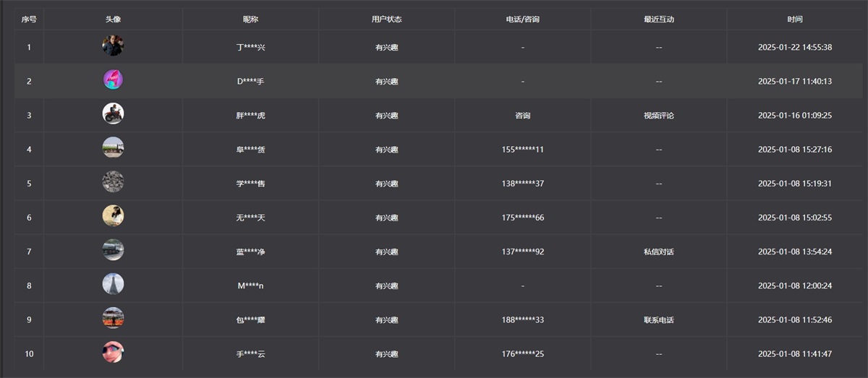868x378 pixels.
Task: Open the 联系电话 interaction in row 9
Action: tap(658, 320)
